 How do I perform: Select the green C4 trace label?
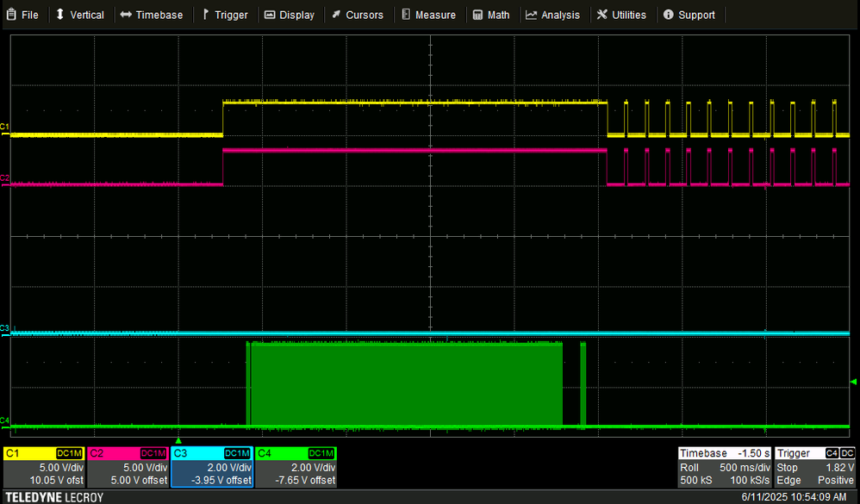[x=4, y=420]
